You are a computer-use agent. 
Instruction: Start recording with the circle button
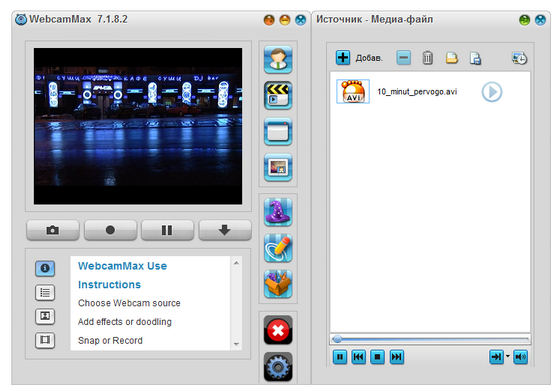[110, 230]
